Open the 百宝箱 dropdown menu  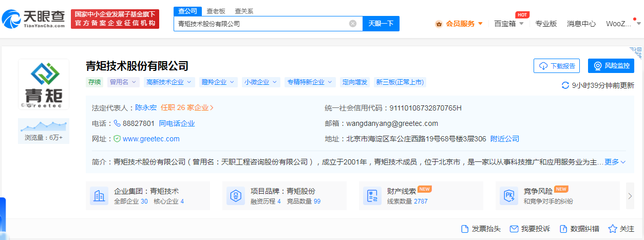tap(509, 24)
